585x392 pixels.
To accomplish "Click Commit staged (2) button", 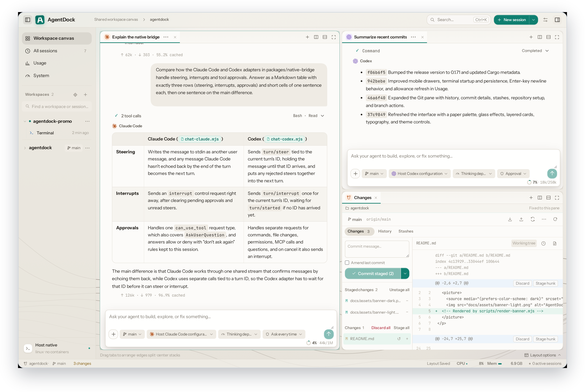I will (373, 273).
